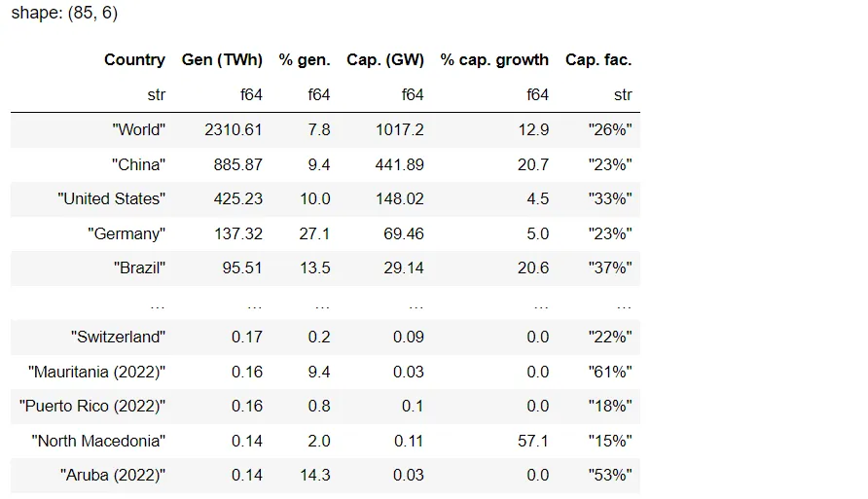868x499 pixels.
Task: Click Brazil's capacity factor "37%"
Action: tap(610, 269)
